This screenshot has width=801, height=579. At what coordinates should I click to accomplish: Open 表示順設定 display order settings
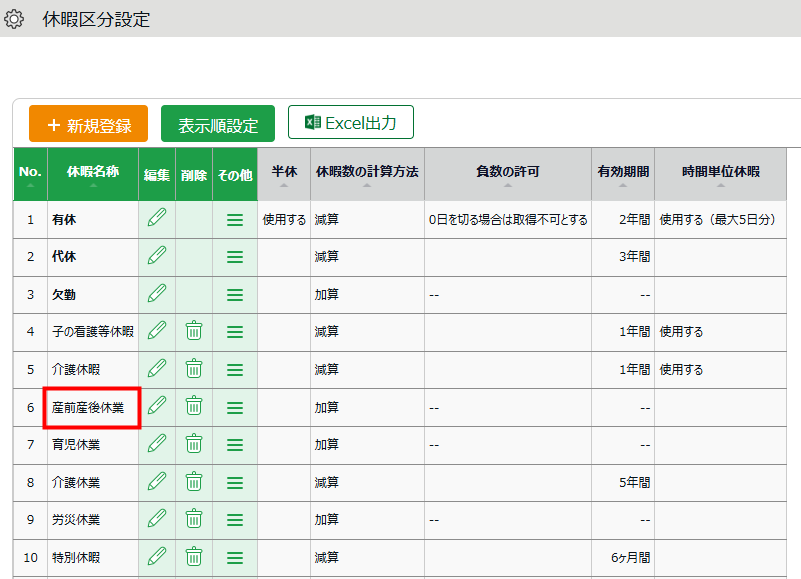click(x=218, y=125)
